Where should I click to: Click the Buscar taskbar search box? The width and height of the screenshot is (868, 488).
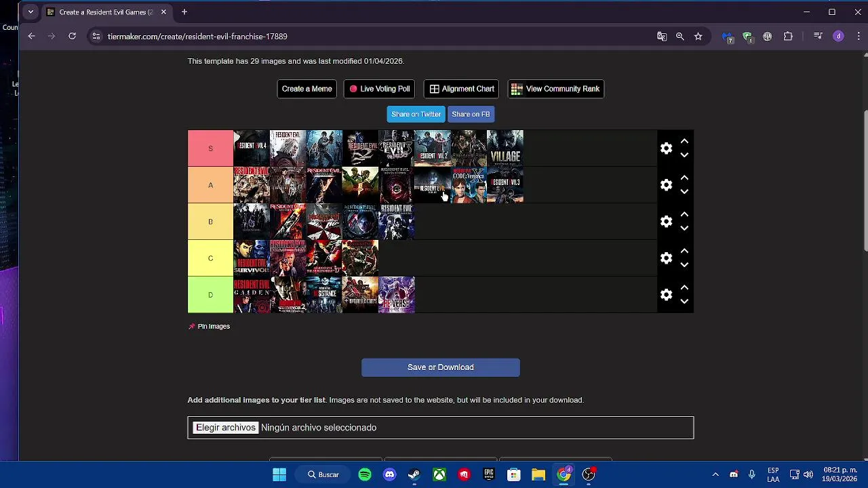click(323, 474)
